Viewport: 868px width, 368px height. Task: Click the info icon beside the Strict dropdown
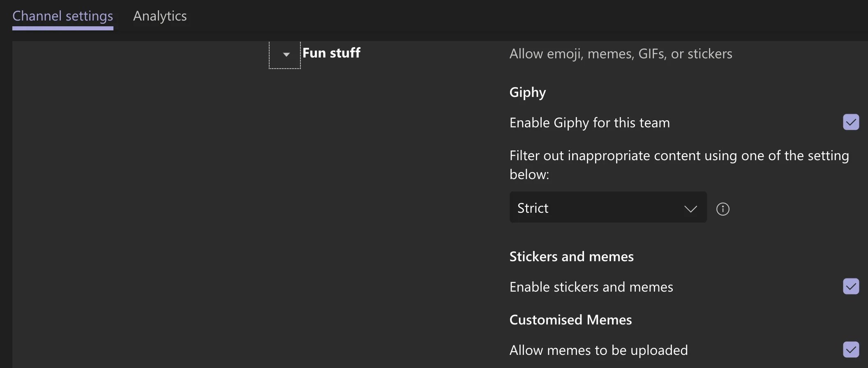point(723,209)
